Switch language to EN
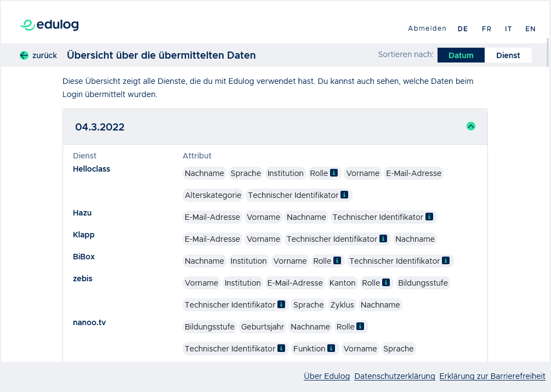 [530, 29]
